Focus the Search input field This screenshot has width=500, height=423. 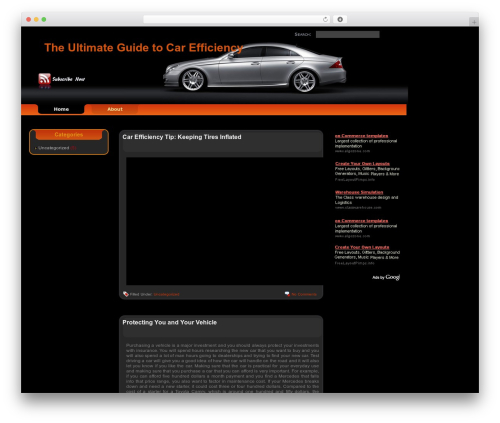tap(348, 34)
